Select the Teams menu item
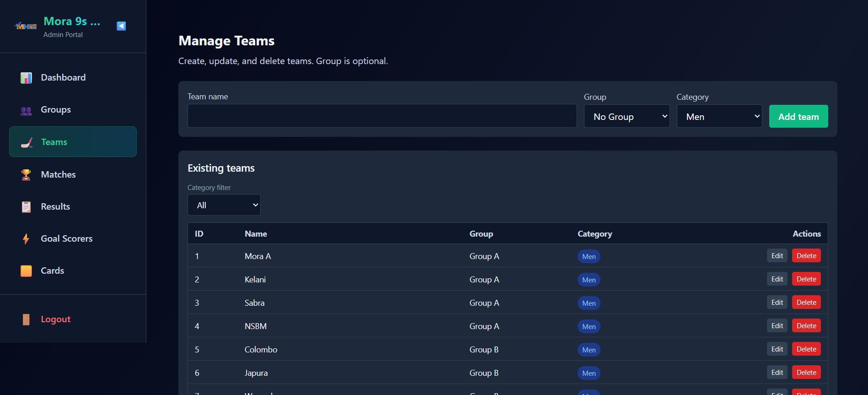This screenshot has height=395, width=868. [73, 142]
